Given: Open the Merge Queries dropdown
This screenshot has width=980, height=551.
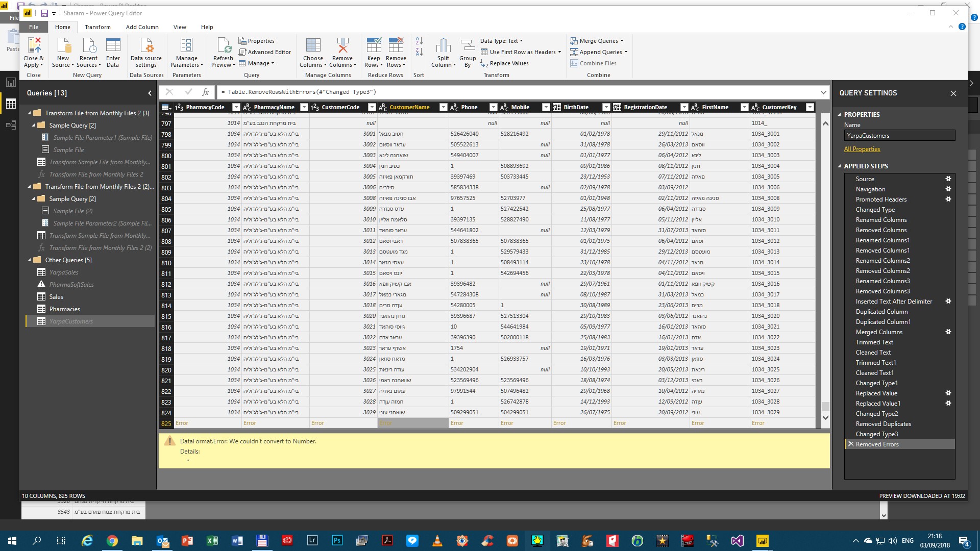Looking at the screenshot, I should click(597, 41).
